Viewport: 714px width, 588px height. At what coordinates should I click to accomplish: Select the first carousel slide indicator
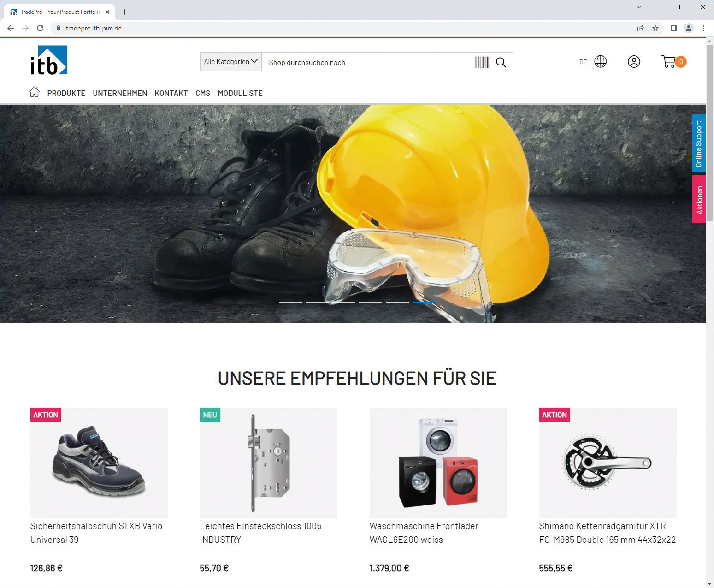[290, 303]
